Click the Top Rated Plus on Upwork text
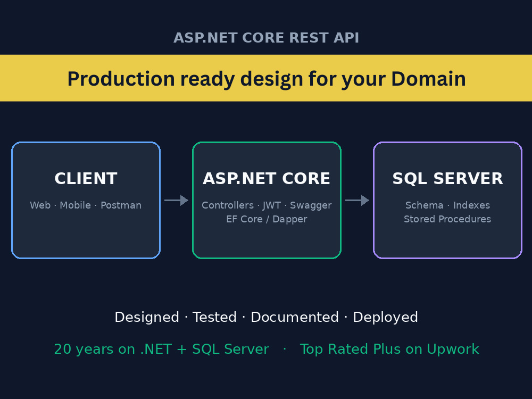 click(389, 349)
